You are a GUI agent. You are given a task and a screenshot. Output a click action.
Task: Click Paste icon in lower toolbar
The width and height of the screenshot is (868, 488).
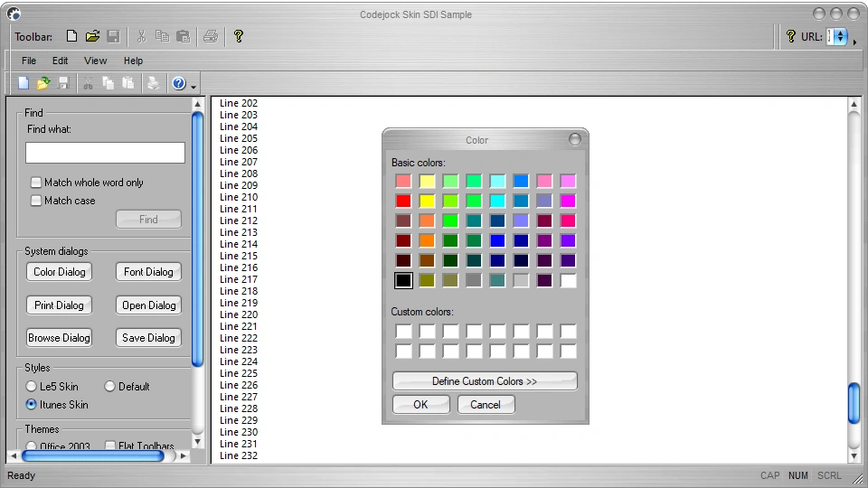(128, 83)
